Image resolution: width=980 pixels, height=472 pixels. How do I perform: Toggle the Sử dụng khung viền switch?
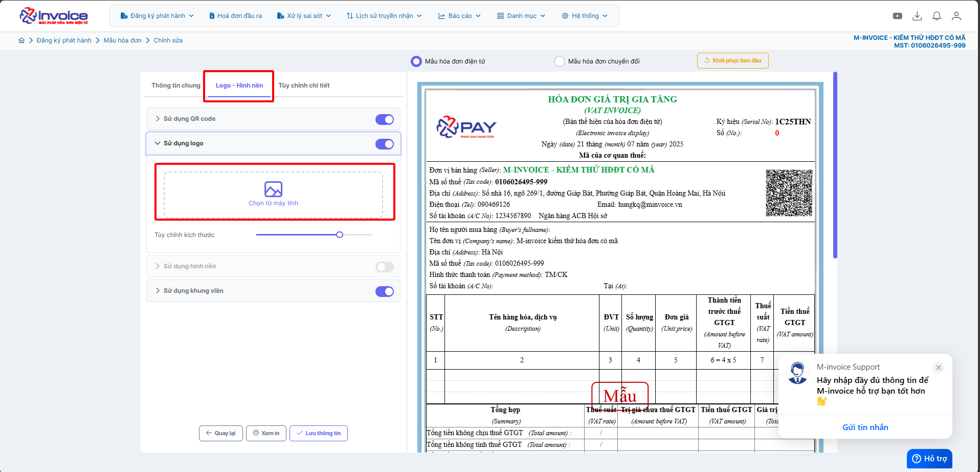click(385, 291)
